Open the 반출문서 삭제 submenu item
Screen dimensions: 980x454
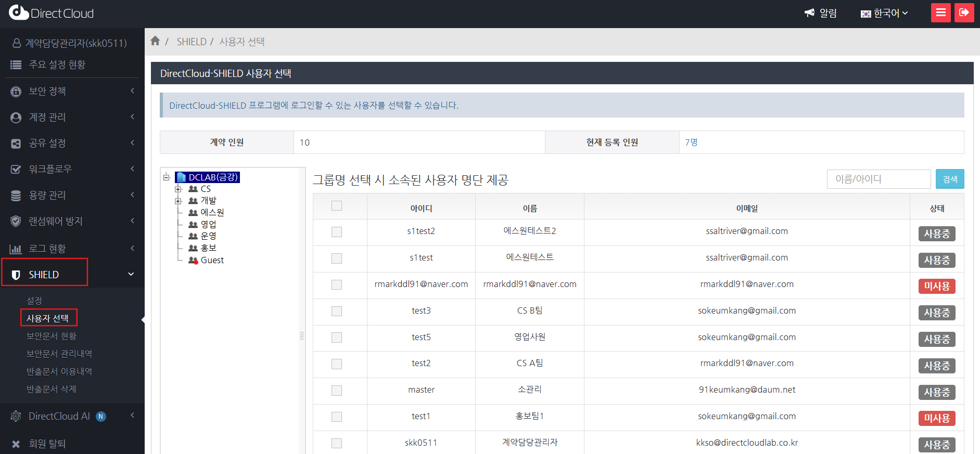(x=52, y=389)
